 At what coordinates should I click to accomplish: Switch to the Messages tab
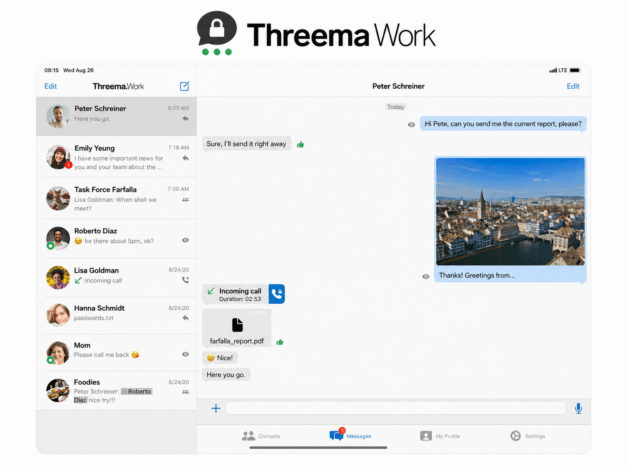350,435
